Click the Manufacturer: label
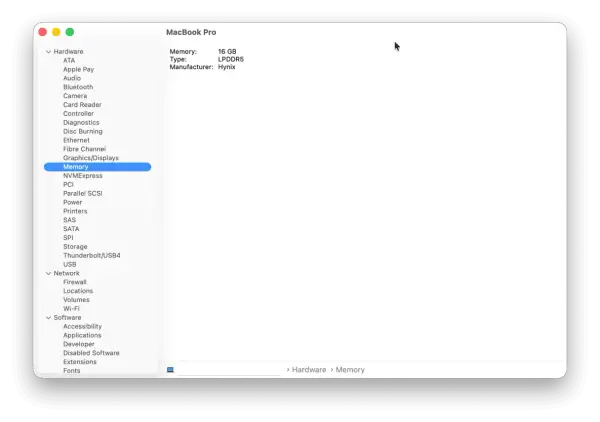The image size is (600, 422). [191, 67]
